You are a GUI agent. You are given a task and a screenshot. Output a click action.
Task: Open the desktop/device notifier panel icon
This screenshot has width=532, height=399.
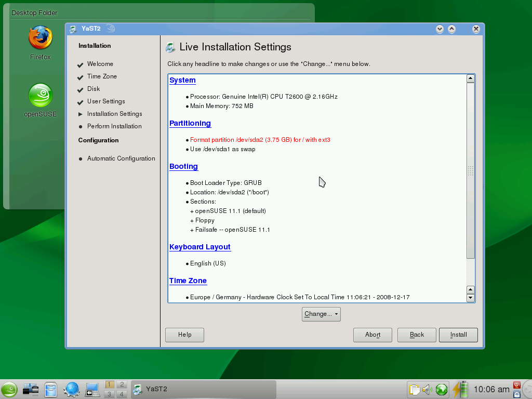tap(31, 389)
